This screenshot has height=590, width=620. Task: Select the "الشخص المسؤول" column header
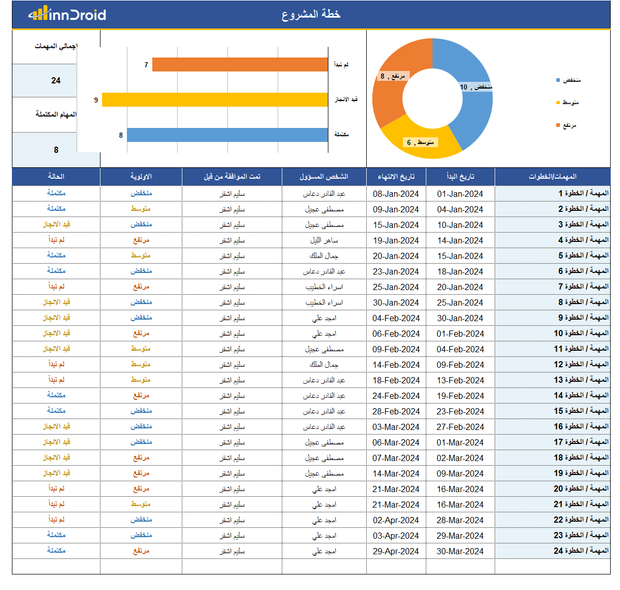click(x=324, y=176)
